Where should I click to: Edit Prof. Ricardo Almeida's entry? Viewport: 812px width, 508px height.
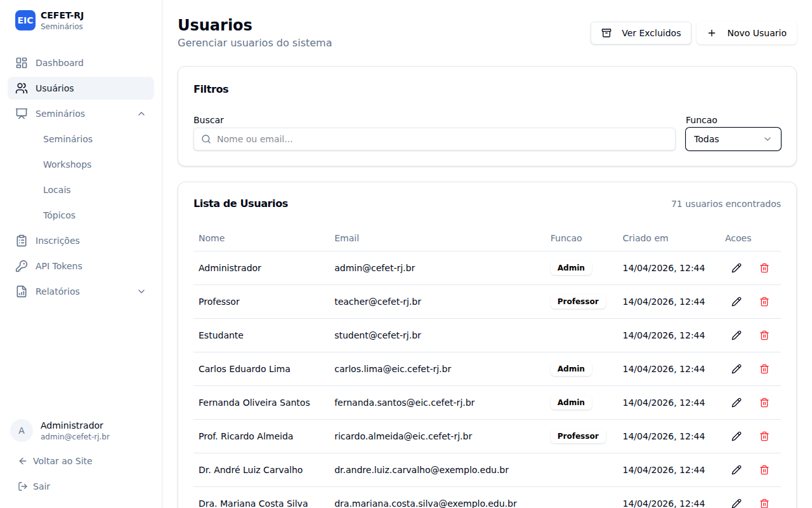click(x=737, y=436)
